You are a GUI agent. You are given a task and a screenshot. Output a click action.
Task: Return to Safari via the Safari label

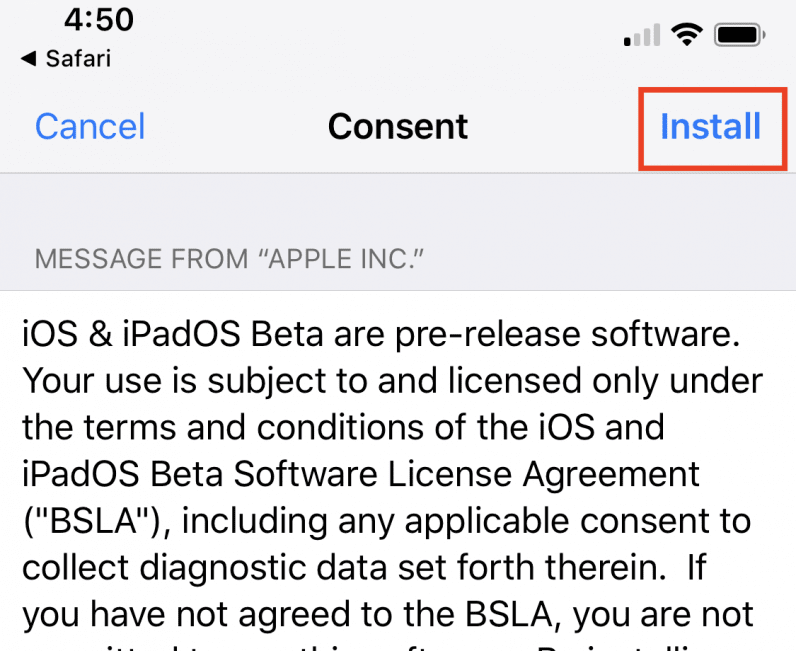pos(78,58)
